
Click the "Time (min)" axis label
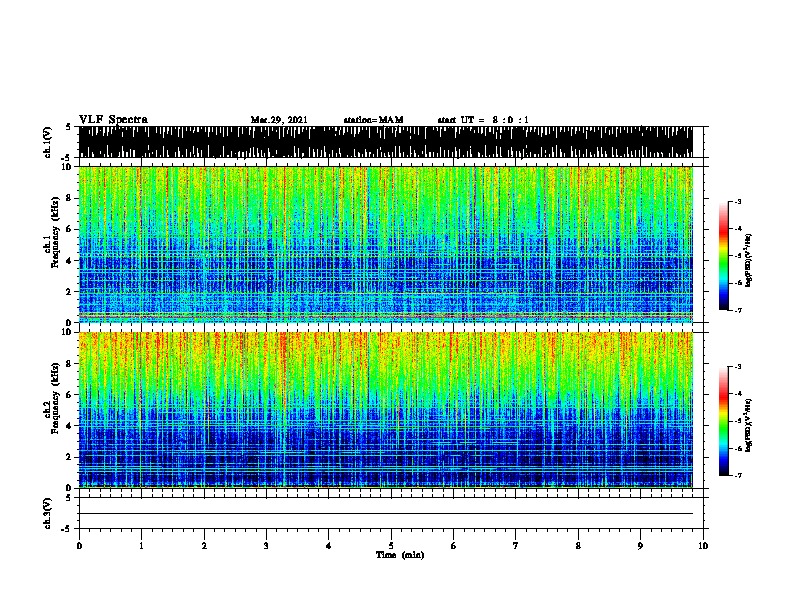tap(400, 555)
